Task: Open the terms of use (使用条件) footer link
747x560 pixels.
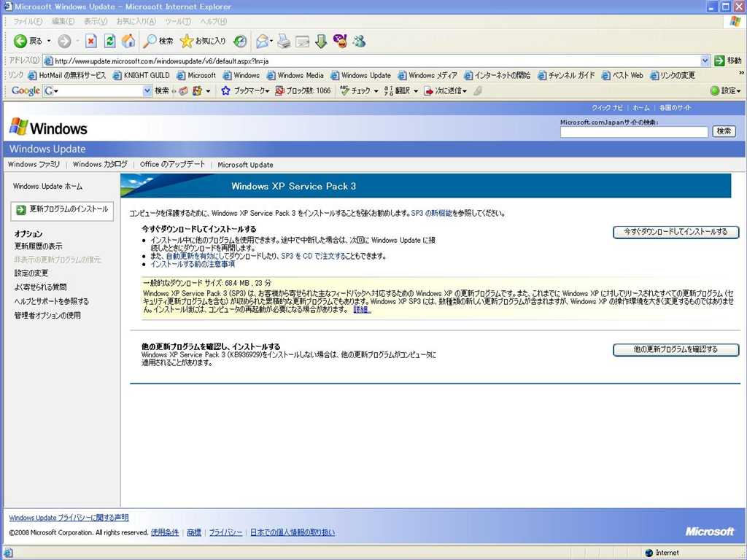Action: [165, 532]
